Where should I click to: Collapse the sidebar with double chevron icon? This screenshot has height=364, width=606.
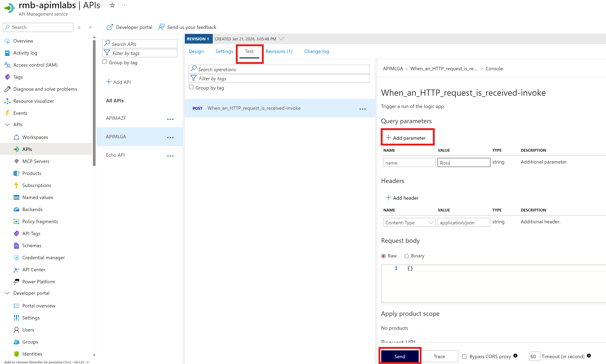click(x=90, y=27)
